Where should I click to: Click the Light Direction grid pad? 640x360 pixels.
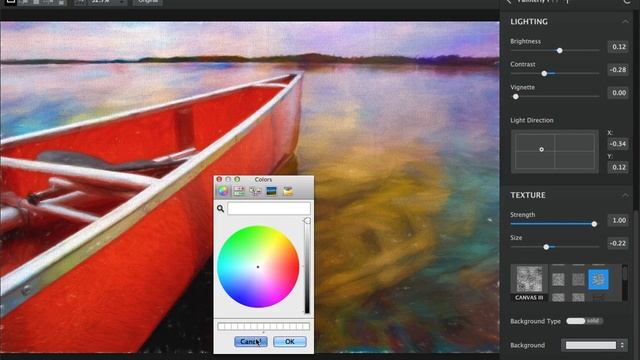coord(555,151)
